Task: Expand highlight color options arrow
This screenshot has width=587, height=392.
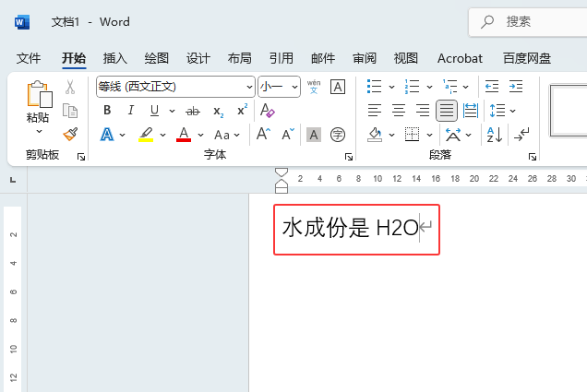Action: tap(162, 135)
